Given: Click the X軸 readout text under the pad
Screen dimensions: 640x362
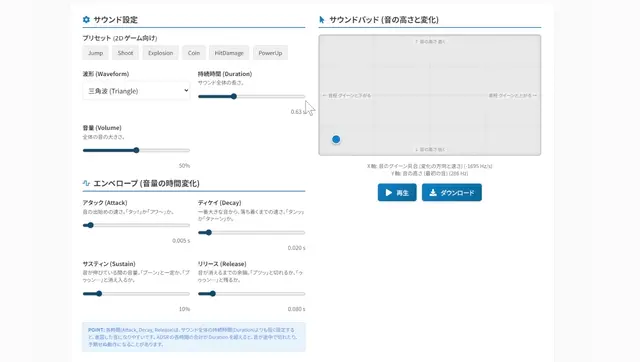Looking at the screenshot, I should pos(430,166).
